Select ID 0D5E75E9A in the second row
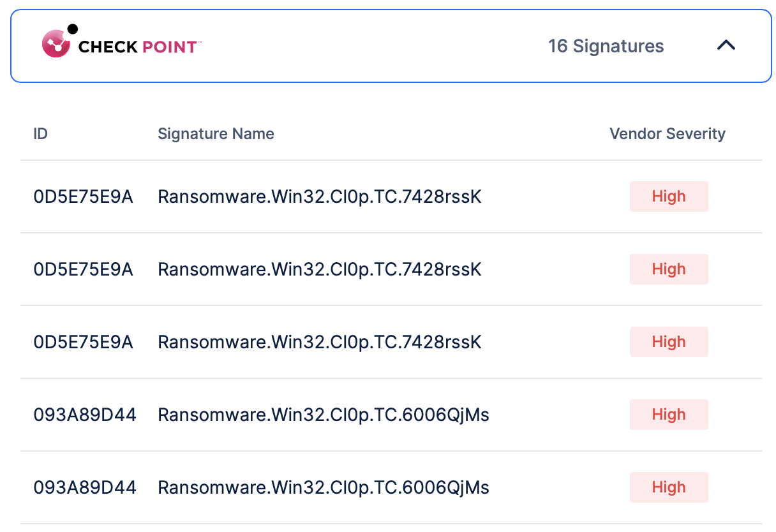This screenshot has width=776, height=532. pyautogui.click(x=83, y=269)
